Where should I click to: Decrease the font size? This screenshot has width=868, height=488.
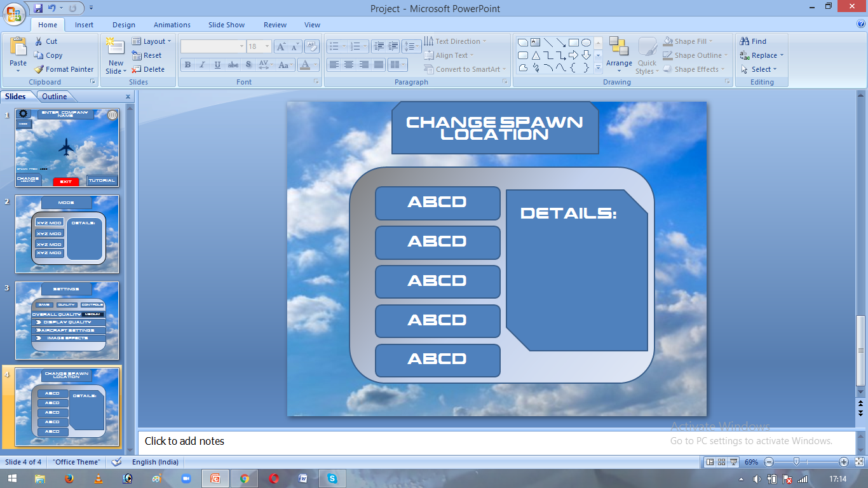295,46
